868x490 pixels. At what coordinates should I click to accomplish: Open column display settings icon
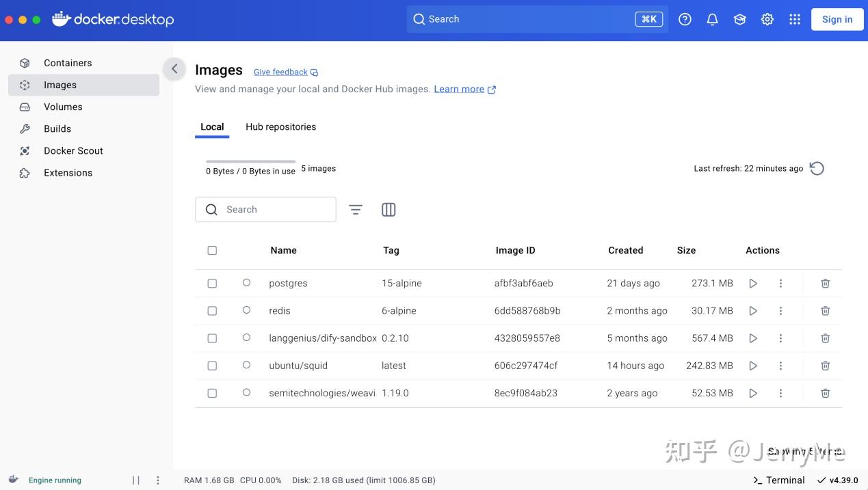[389, 210]
